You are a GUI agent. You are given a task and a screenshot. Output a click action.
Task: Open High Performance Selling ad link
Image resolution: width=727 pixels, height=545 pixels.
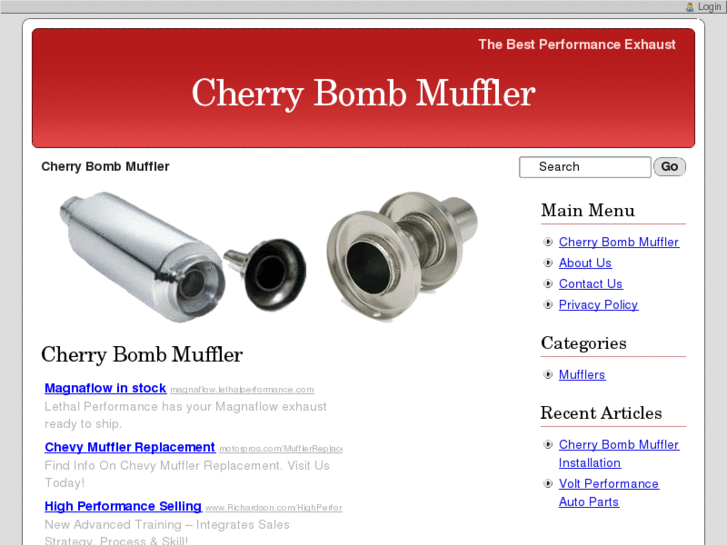(x=123, y=506)
